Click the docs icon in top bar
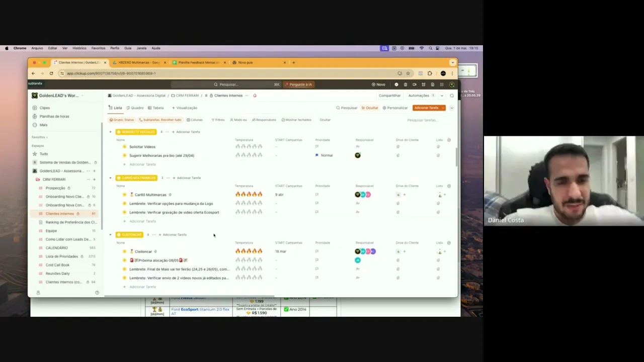Viewport: 644px width, 362px height. pos(432,84)
